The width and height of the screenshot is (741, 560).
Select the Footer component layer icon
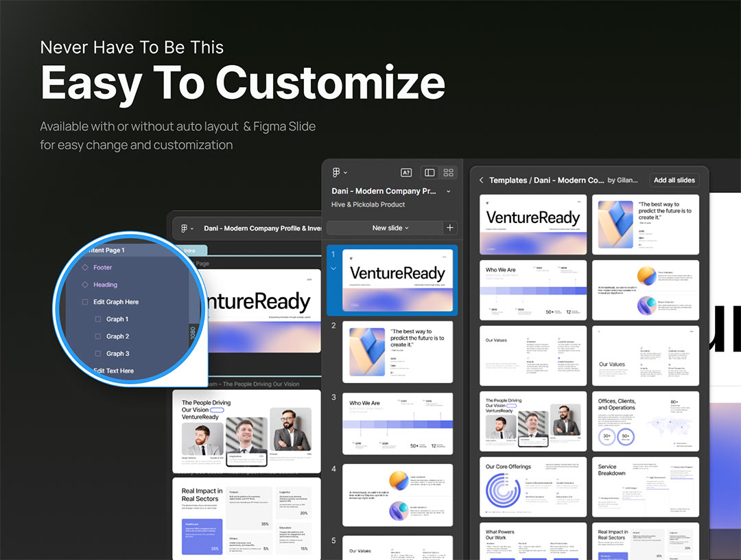pyautogui.click(x=85, y=268)
